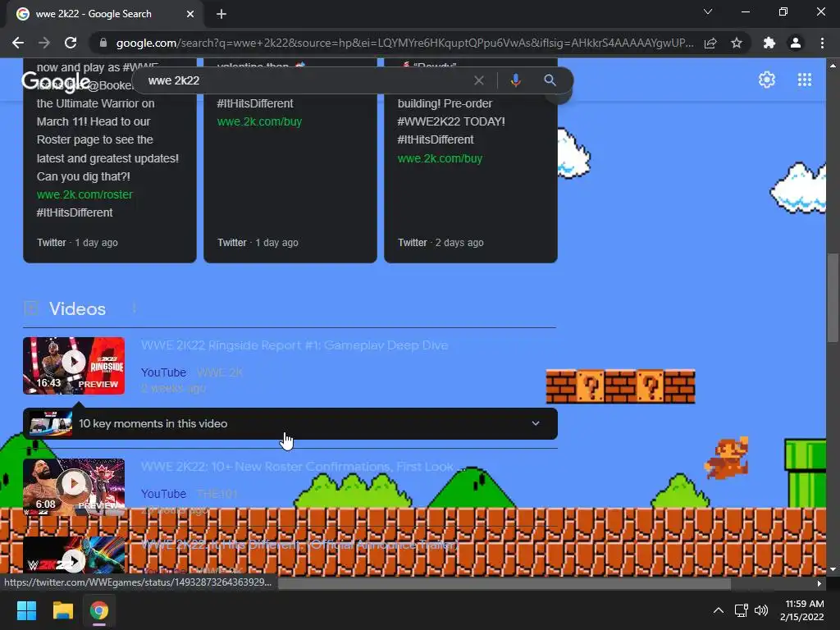Screen dimensions: 840x630
Task: Open the network status tray icon
Action: 741,610
